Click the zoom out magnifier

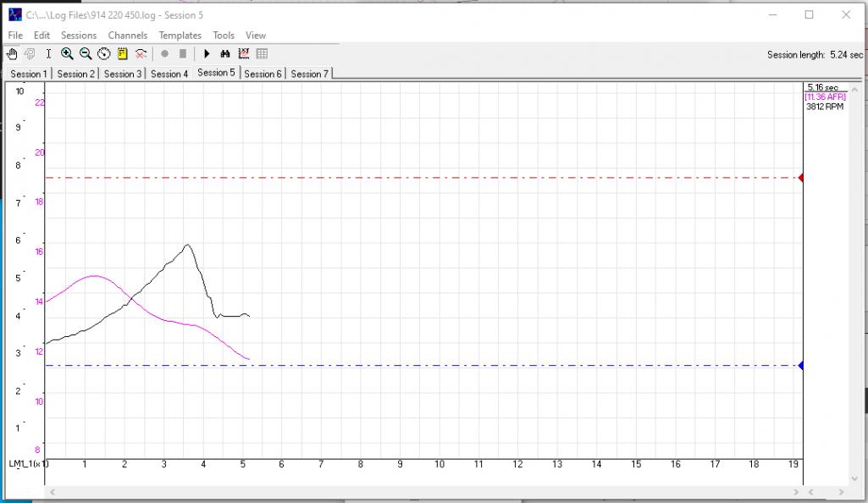coord(86,53)
